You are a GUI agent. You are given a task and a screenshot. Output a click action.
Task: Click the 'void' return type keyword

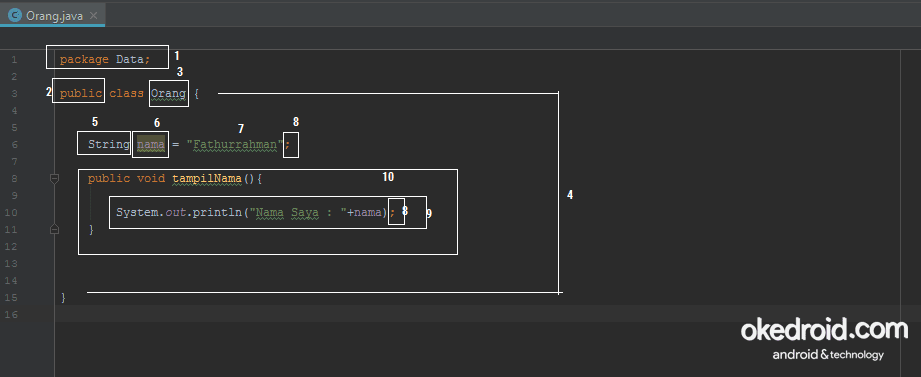point(151,178)
